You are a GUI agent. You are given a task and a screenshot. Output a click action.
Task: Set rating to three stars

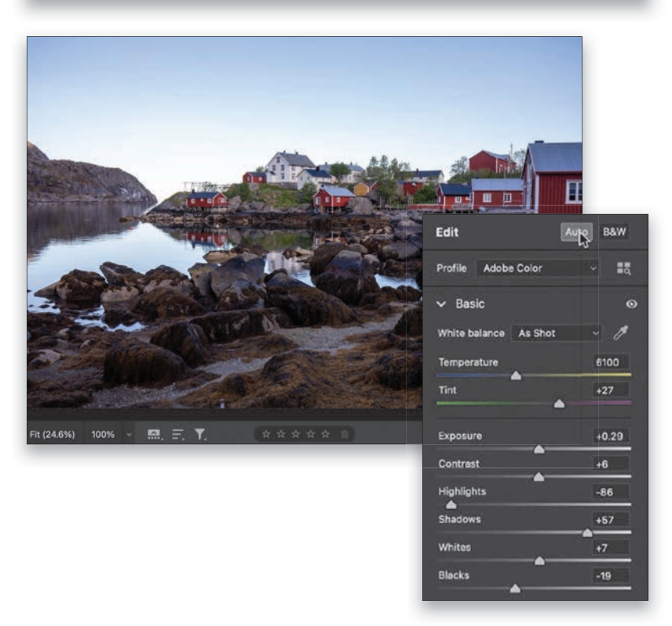point(295,434)
